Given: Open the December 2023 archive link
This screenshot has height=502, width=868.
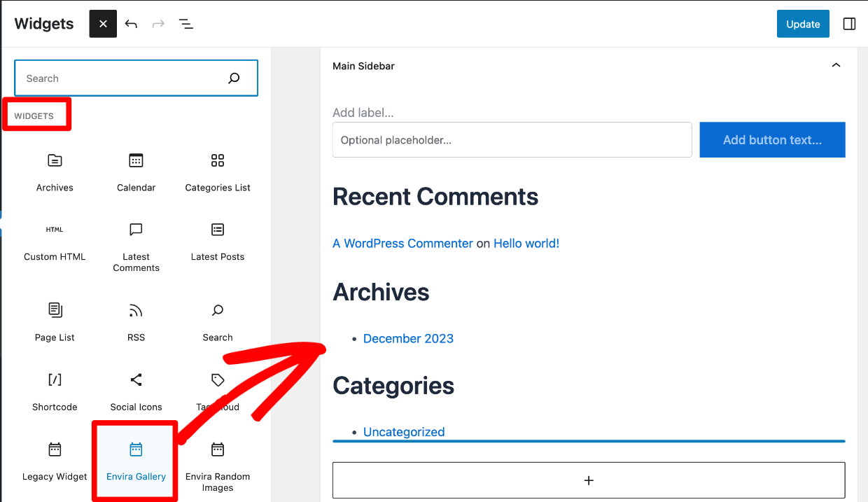Looking at the screenshot, I should click(x=408, y=338).
